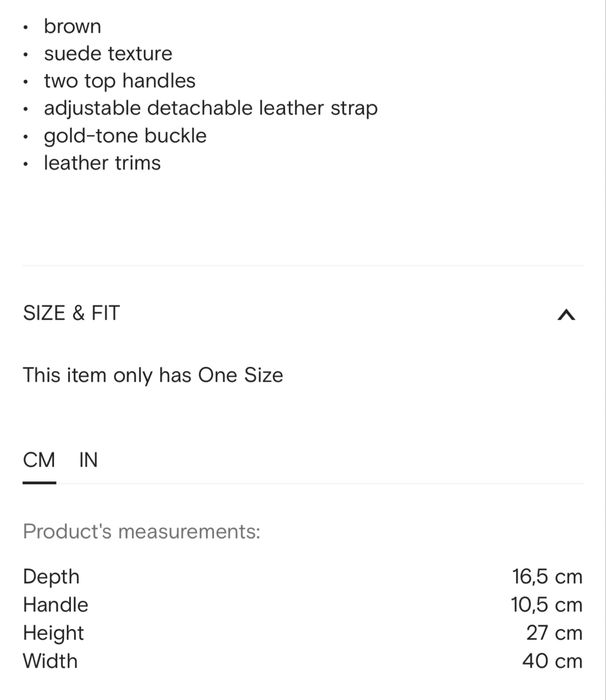606x700 pixels.
Task: Click the Depth measurement label
Action: tap(51, 577)
